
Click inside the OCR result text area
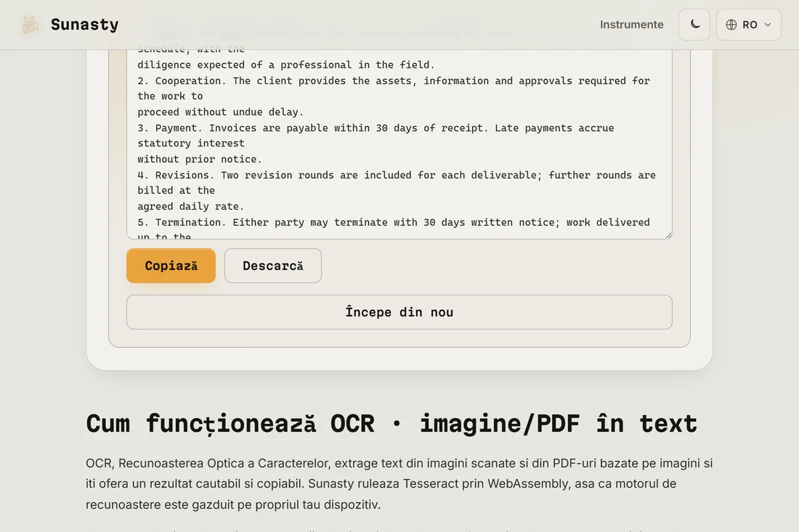pos(399,144)
